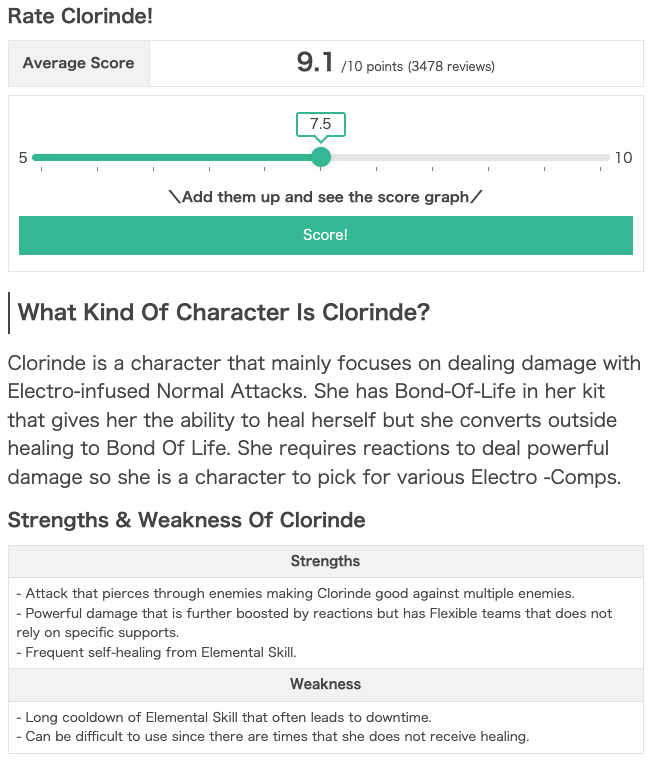Click the 9.1 average score value
Viewport: 653px width, 761px height.
[315, 63]
